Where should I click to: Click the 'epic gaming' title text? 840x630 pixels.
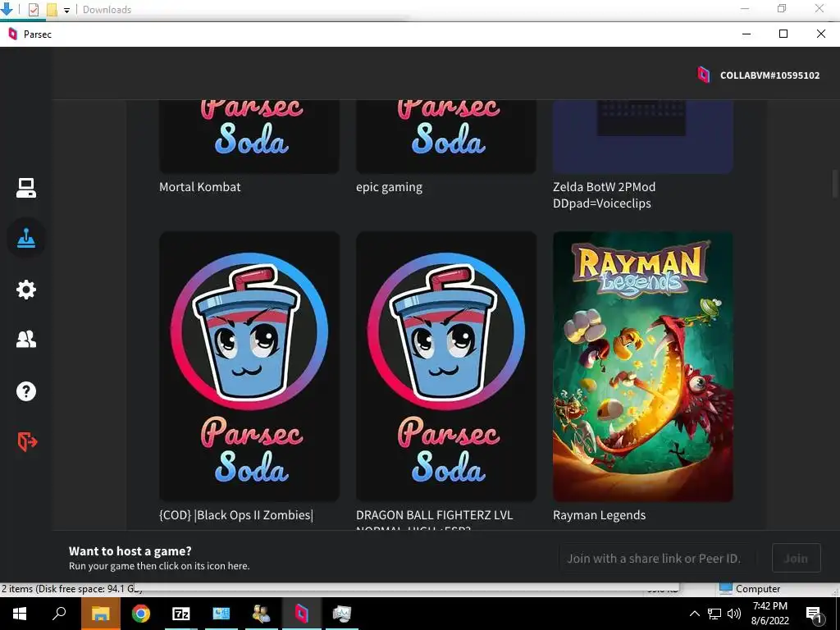[x=389, y=188]
